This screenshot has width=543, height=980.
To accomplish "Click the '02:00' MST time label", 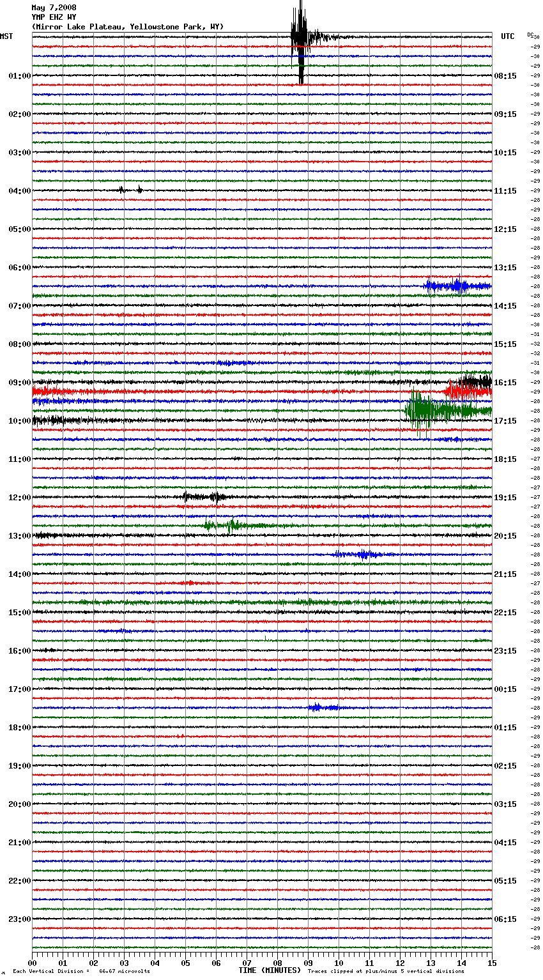I will point(20,114).
